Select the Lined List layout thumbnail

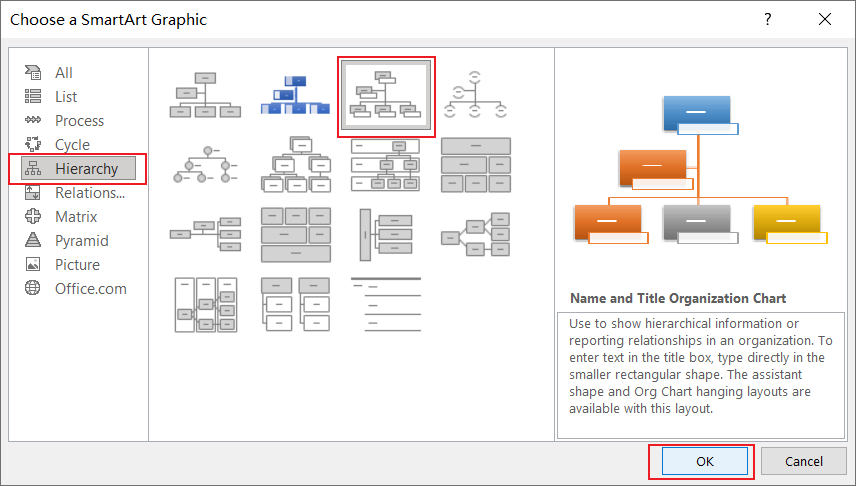(386, 305)
